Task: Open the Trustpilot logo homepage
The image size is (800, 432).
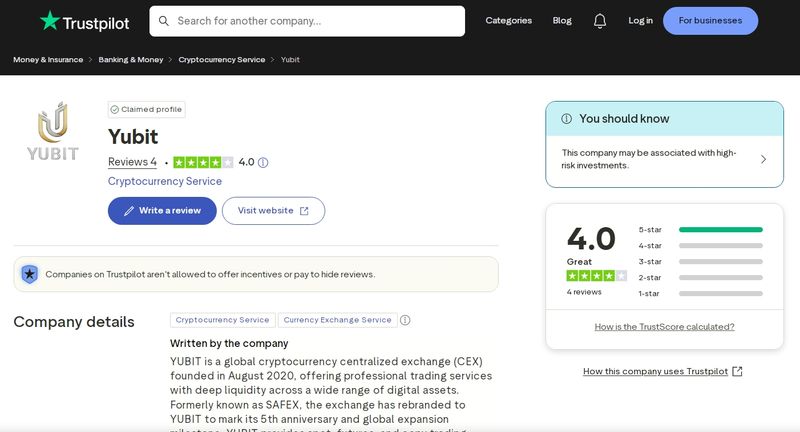Action: [x=85, y=21]
